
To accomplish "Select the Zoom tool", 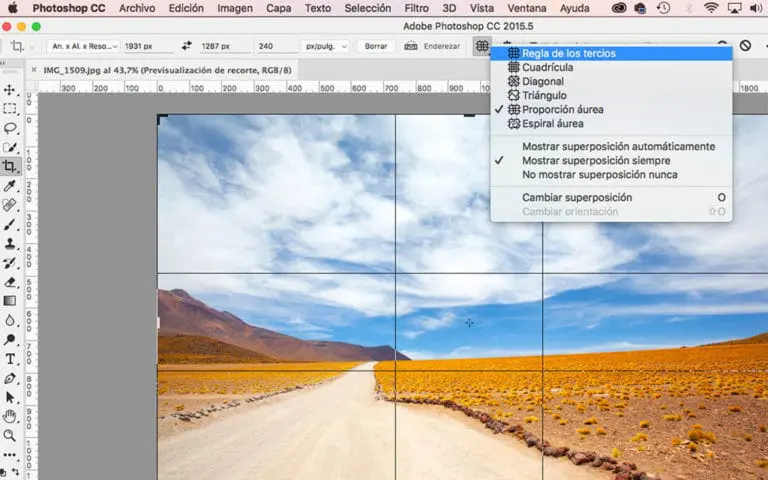I will 9,435.
